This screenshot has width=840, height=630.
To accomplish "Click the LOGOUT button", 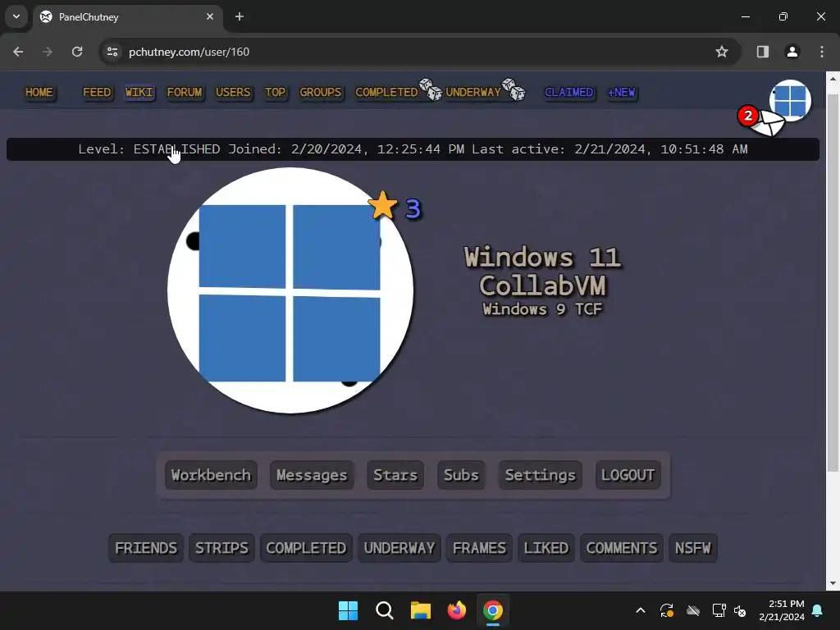I will pyautogui.click(x=628, y=475).
